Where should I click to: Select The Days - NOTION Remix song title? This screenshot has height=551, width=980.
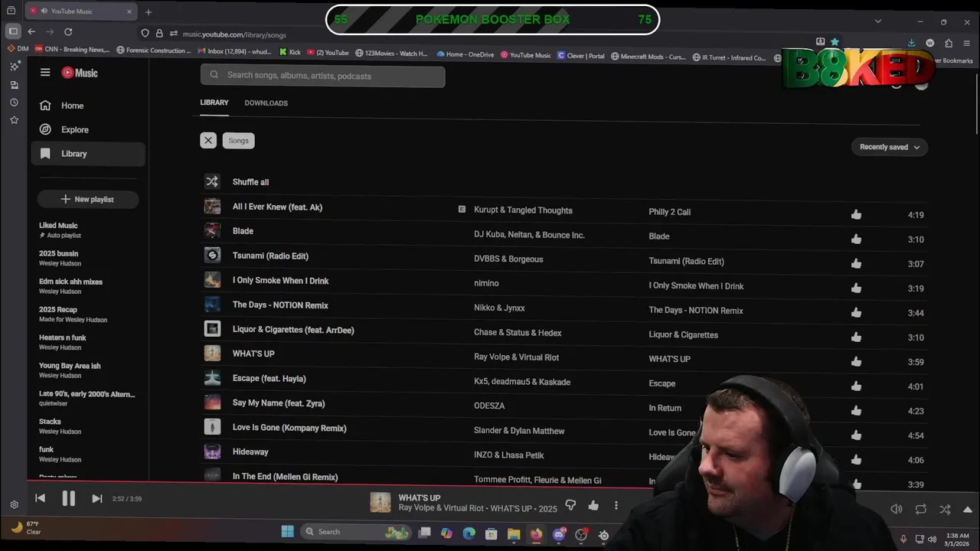(x=280, y=305)
